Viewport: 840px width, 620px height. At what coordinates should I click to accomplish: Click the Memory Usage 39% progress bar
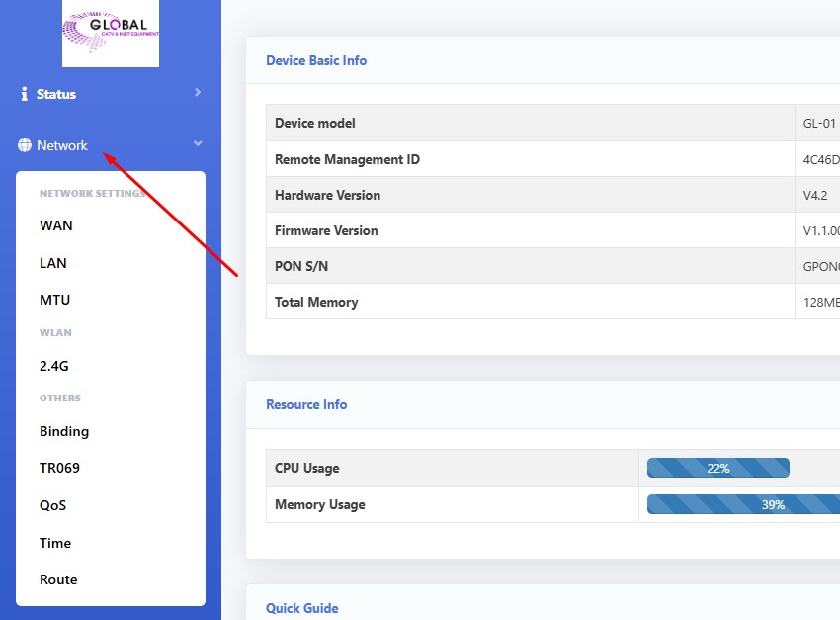tap(743, 504)
